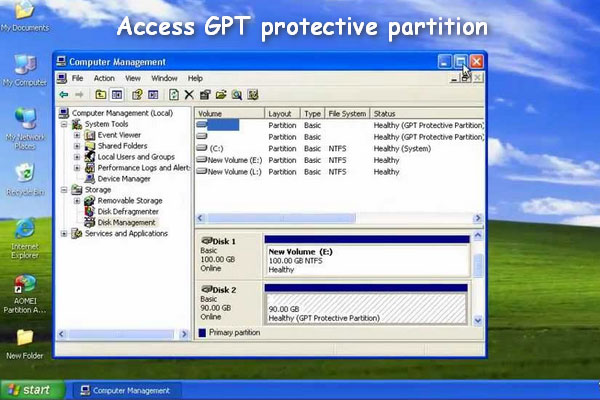Expand the Event Viewer node
This screenshot has height=400, width=600.
77,135
